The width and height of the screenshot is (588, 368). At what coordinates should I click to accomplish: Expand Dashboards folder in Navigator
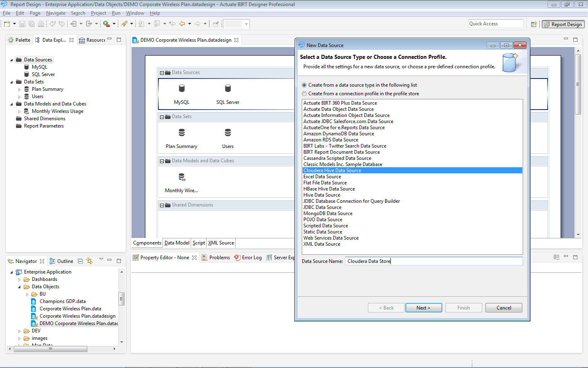(x=19, y=280)
